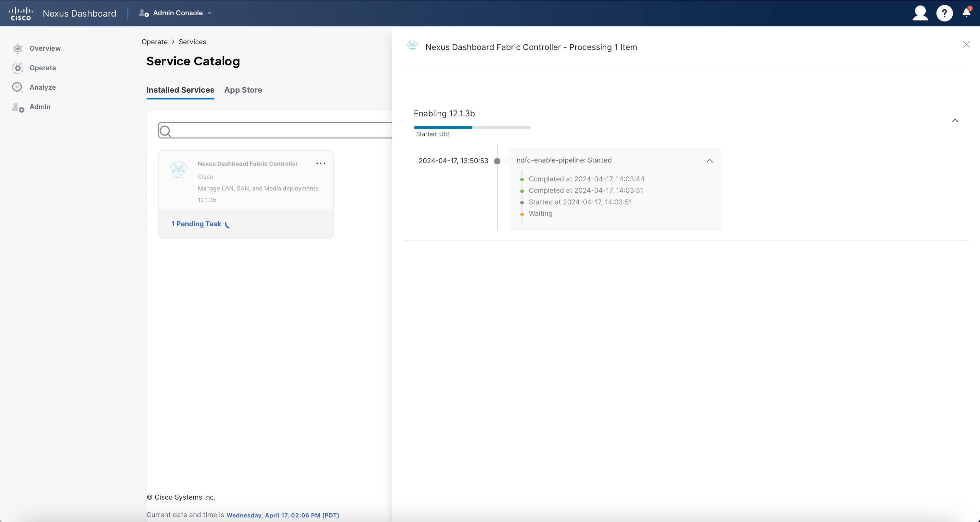Switch to App Store tab
The width and height of the screenshot is (980, 522).
(x=243, y=90)
